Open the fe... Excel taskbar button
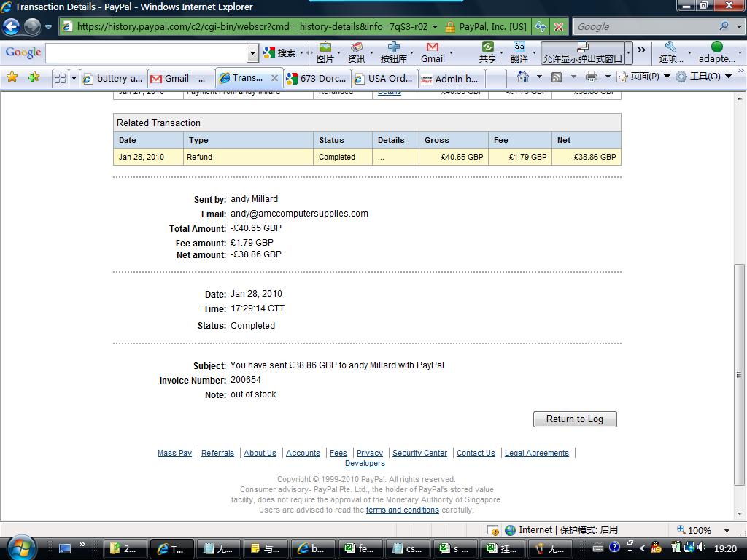This screenshot has height=560, width=747. 360,548
